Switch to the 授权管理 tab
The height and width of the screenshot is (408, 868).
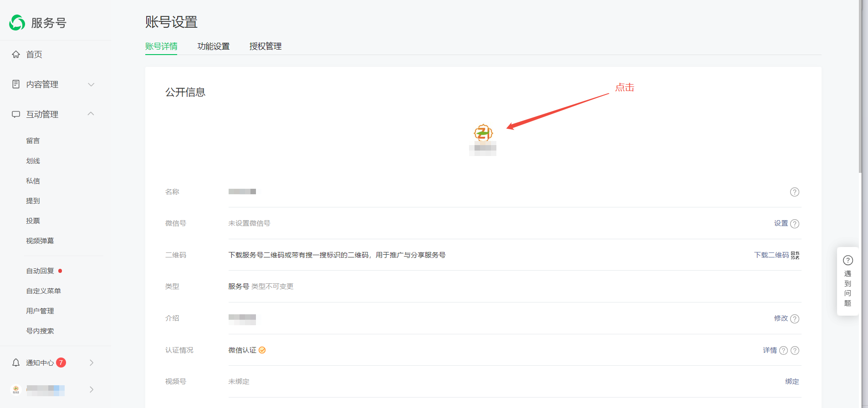tap(265, 46)
